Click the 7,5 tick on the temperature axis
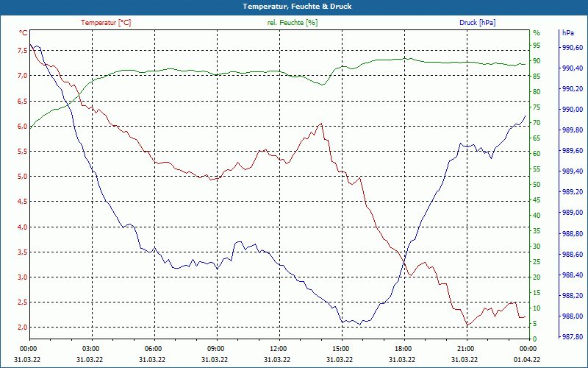The image size is (588, 368). (x=23, y=51)
